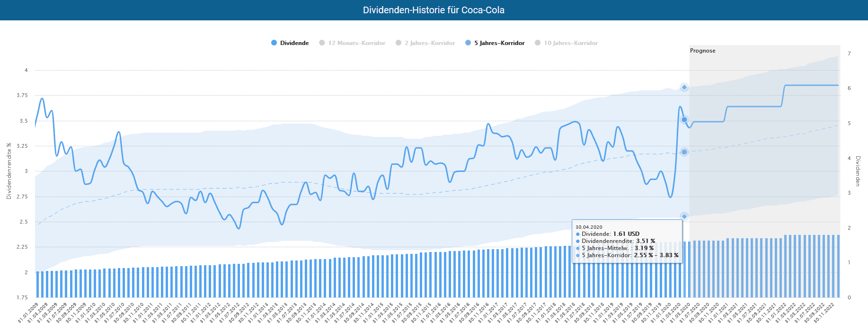The height and width of the screenshot is (332, 868).
Task: Enable the 12 Monats-Korridor legend item
Action: [352, 43]
